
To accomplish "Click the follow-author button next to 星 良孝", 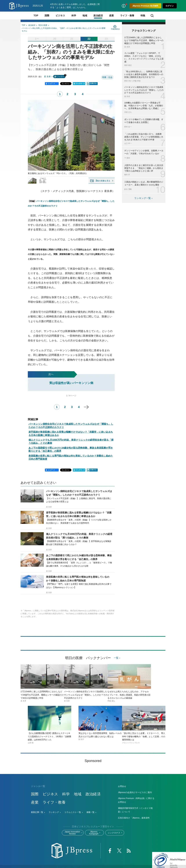I will coord(59,77).
